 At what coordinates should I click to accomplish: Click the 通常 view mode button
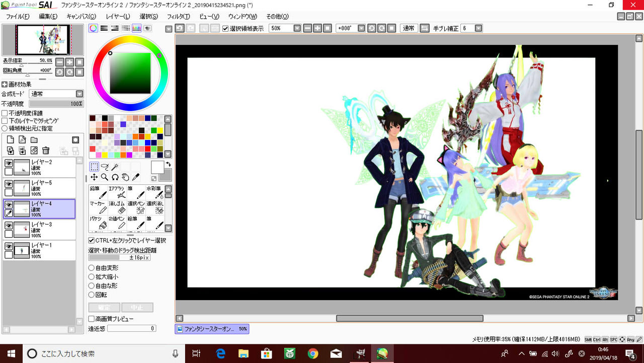click(409, 28)
